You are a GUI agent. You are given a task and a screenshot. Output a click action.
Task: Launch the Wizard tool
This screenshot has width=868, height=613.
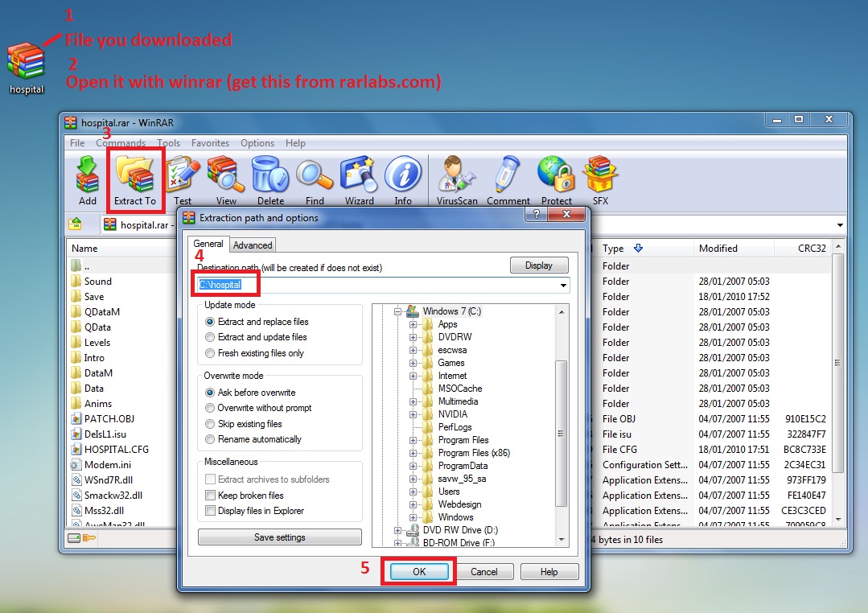pos(360,180)
